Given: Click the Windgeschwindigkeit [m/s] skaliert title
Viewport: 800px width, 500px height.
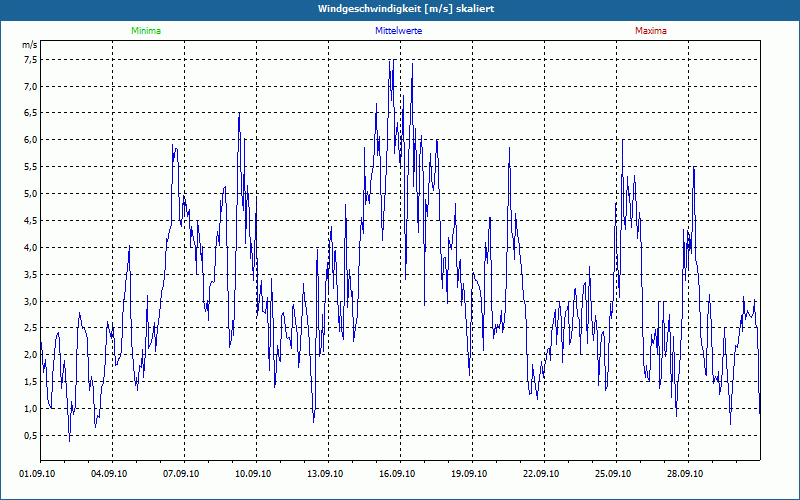Looking at the screenshot, I should click(x=406, y=9).
